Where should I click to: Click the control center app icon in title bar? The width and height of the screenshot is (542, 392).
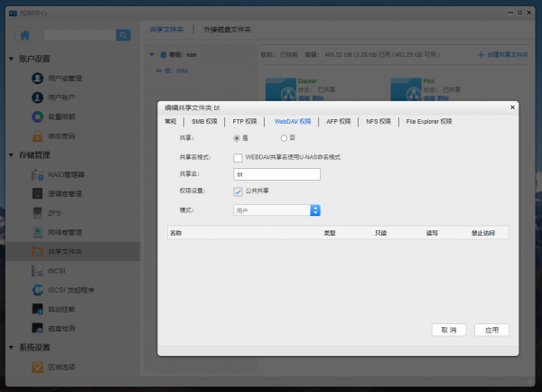tap(14, 14)
